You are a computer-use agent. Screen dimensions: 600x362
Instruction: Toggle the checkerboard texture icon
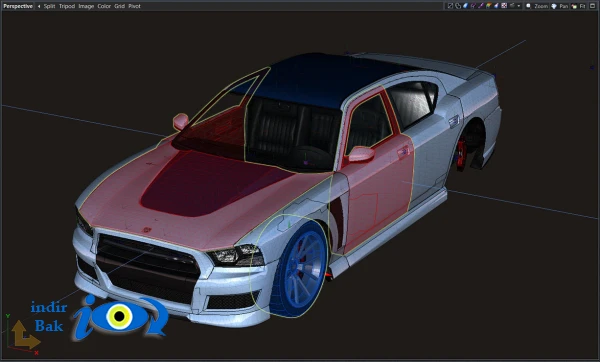504,6
